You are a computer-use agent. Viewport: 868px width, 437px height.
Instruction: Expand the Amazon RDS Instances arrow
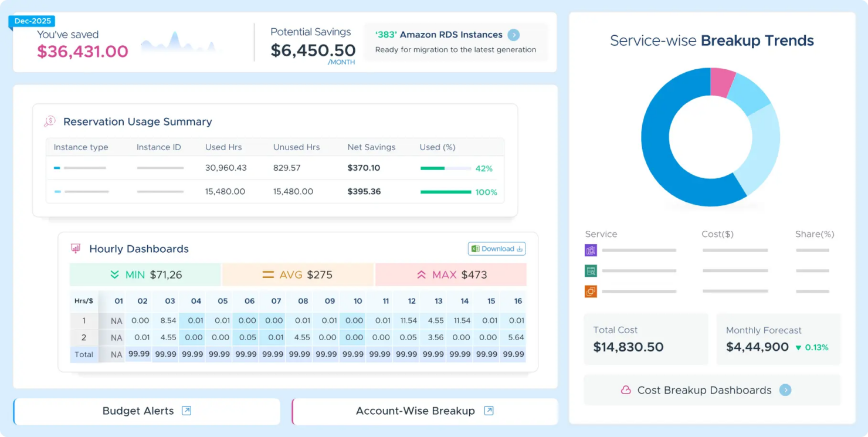coord(513,35)
